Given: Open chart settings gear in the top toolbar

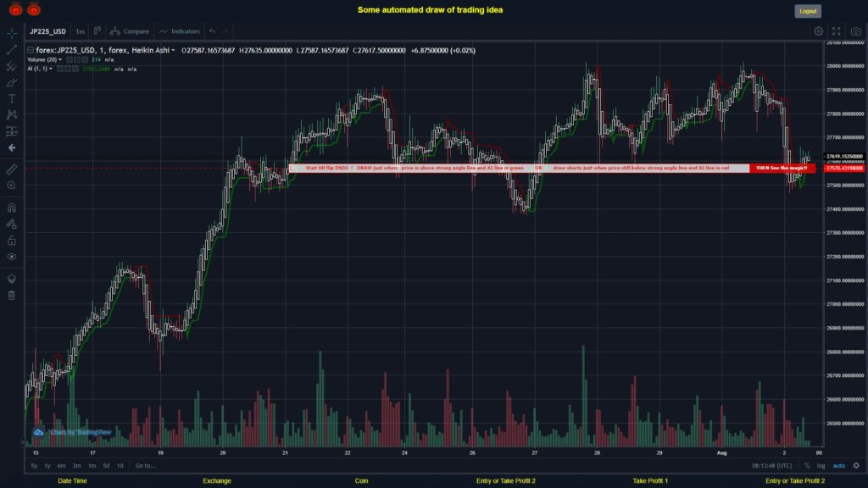Looking at the screenshot, I should click(x=818, y=31).
